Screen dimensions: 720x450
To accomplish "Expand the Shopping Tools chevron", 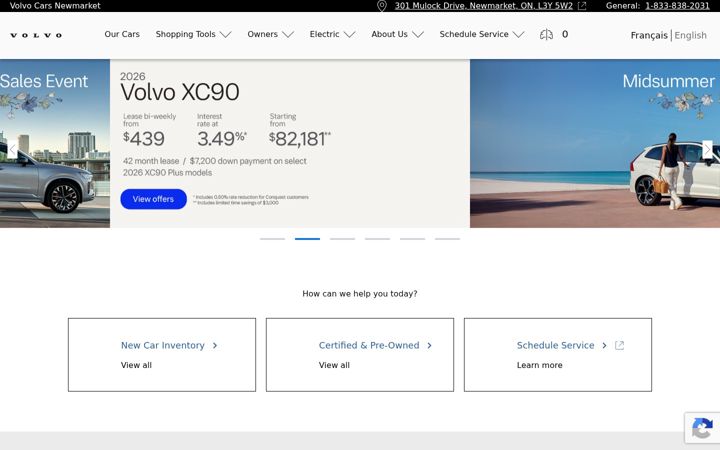I will click(225, 34).
